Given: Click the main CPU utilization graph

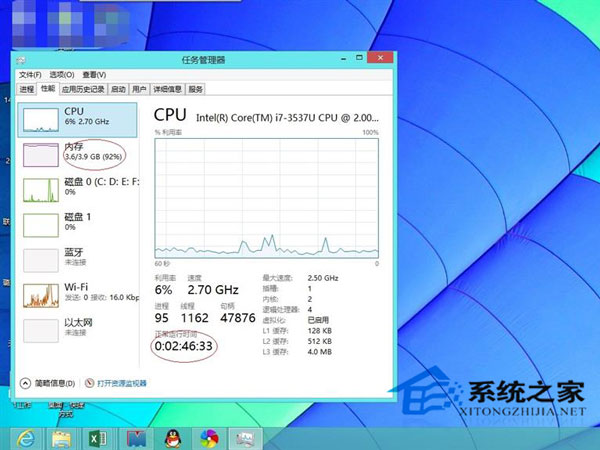Looking at the screenshot, I should 266,198.
